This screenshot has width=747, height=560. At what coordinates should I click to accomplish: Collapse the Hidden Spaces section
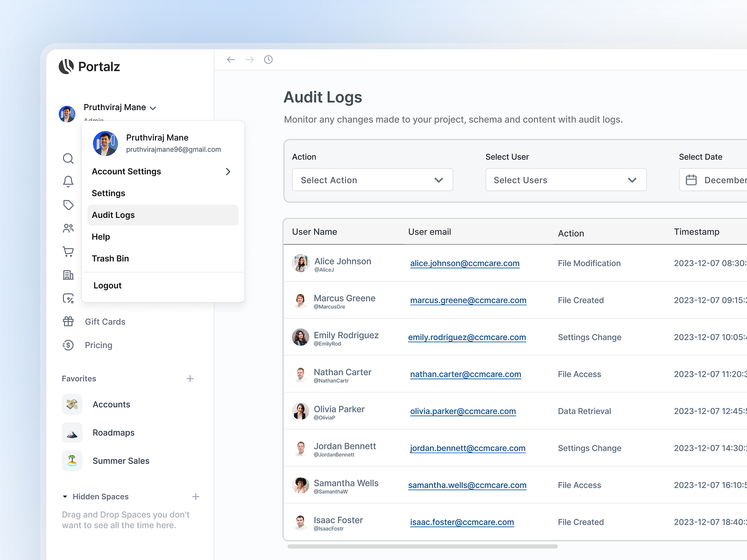[x=65, y=497]
